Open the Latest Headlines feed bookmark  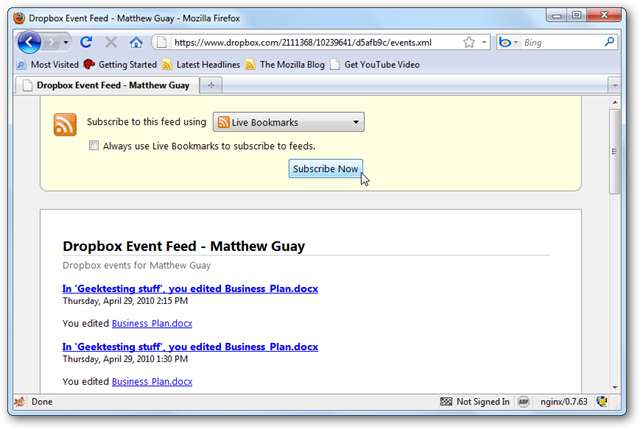[x=200, y=64]
